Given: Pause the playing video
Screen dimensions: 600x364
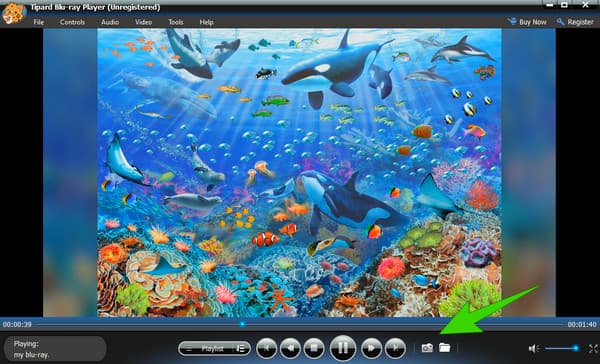Looking at the screenshot, I should [x=342, y=348].
